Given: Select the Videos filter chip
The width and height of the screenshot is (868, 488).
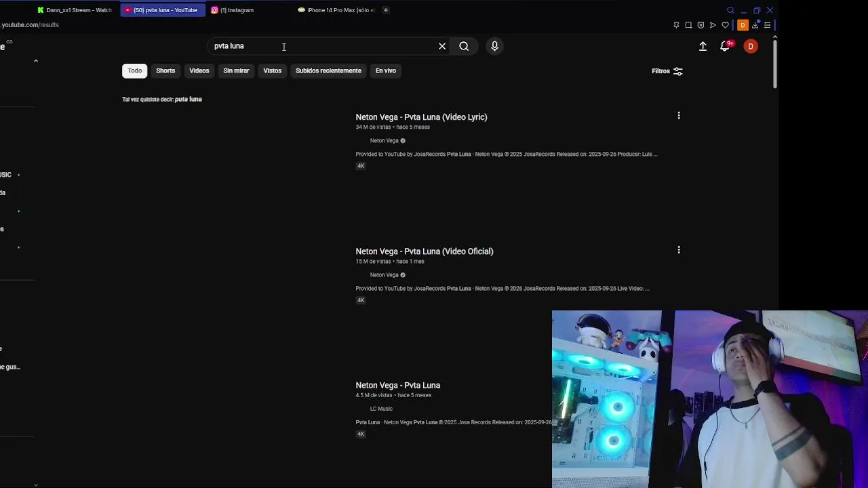Looking at the screenshot, I should coord(199,70).
